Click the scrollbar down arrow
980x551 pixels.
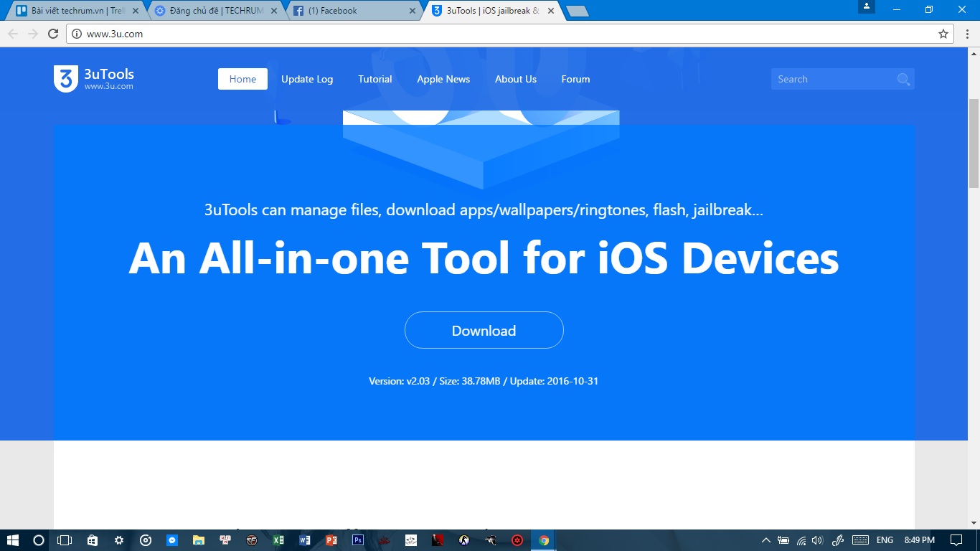(x=974, y=523)
